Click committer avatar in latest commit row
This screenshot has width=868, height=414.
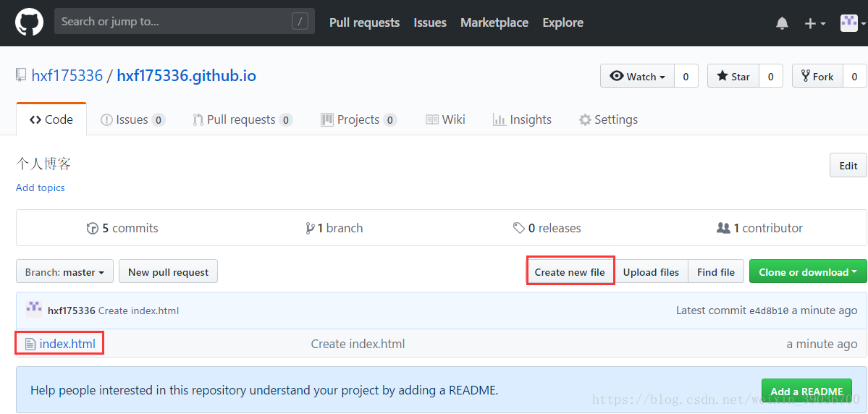point(34,309)
